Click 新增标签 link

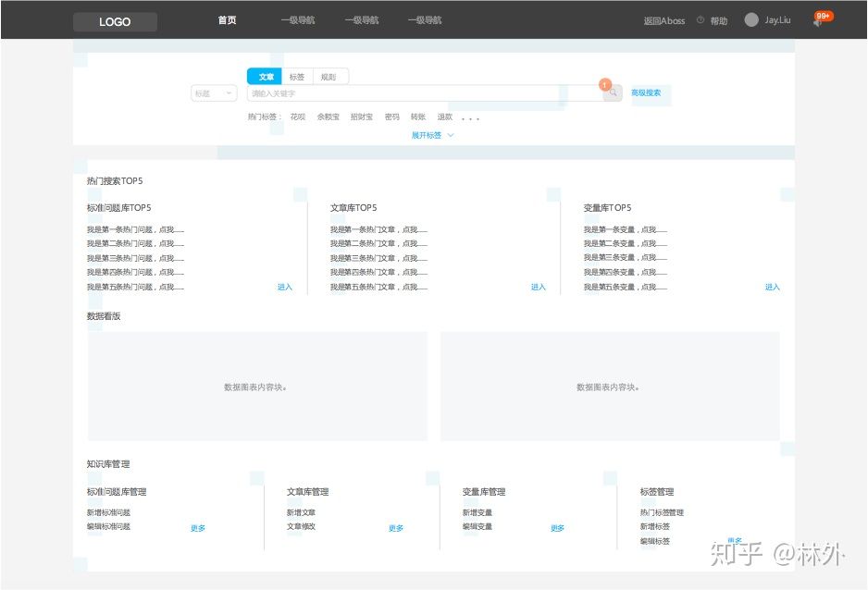coord(655,526)
